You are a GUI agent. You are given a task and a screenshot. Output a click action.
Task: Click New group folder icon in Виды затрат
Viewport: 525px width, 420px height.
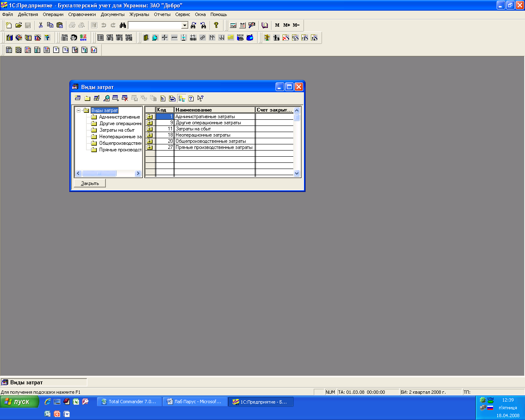coord(87,98)
